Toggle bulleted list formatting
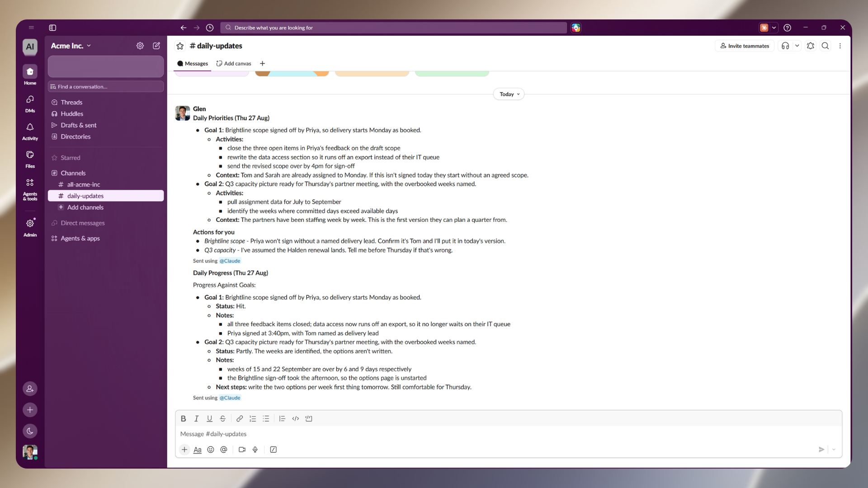 [x=266, y=418]
